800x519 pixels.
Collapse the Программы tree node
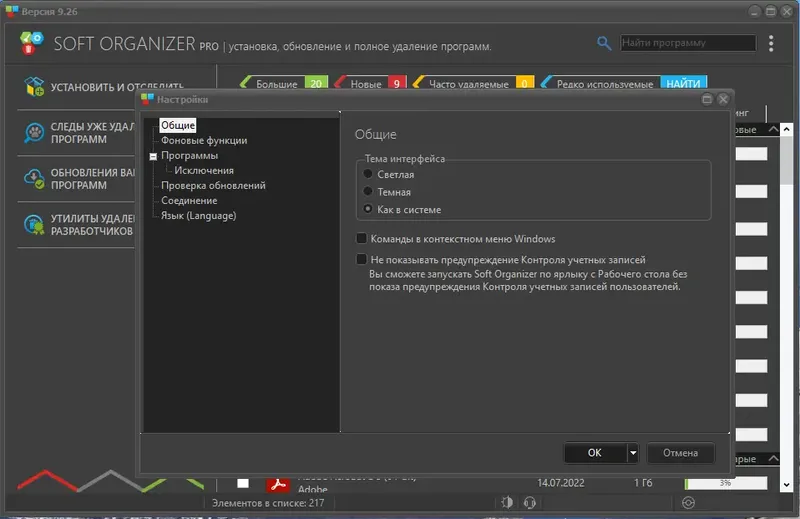[x=153, y=157]
